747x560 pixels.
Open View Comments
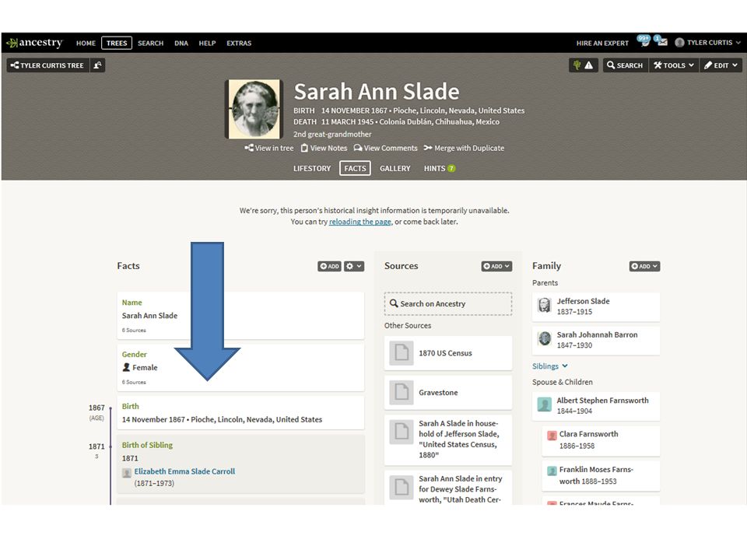(x=385, y=148)
